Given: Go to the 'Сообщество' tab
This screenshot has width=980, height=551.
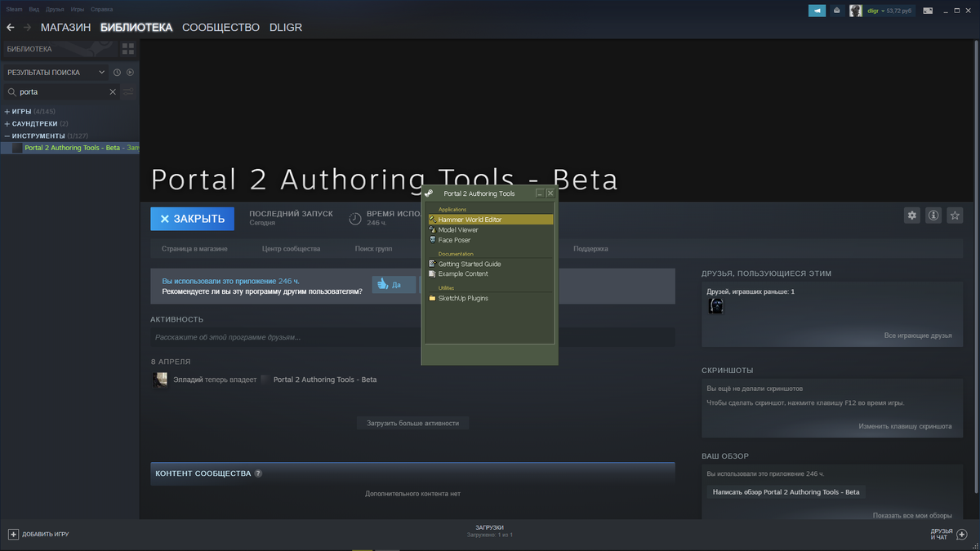Looking at the screenshot, I should coord(220,27).
